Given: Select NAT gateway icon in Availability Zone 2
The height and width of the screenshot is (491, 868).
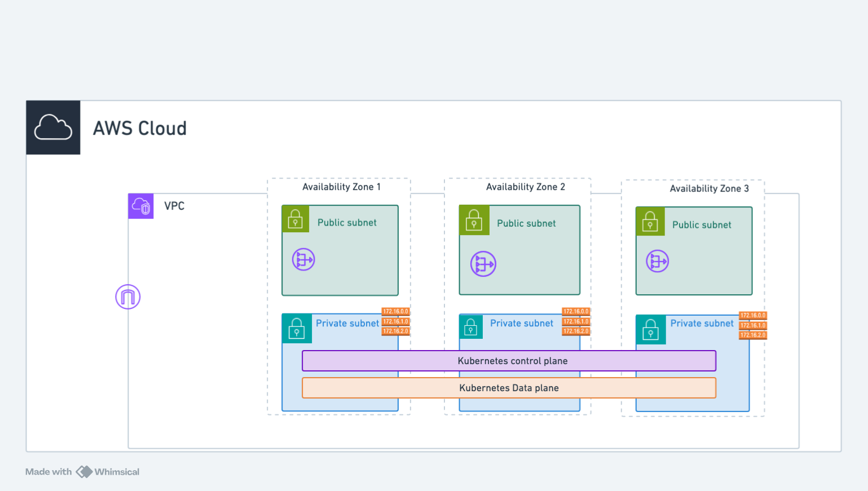Looking at the screenshot, I should pos(483,264).
